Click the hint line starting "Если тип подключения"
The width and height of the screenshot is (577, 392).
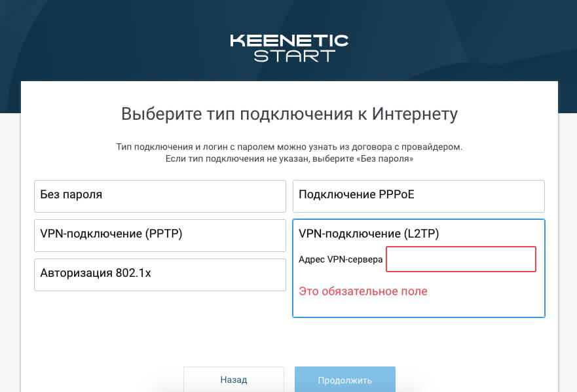[x=289, y=159]
